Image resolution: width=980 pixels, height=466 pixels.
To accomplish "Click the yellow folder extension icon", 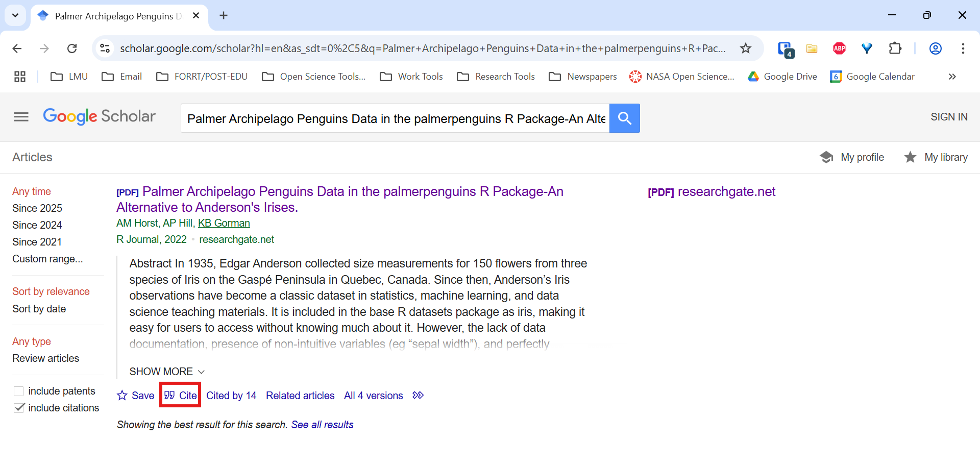I will (x=812, y=48).
